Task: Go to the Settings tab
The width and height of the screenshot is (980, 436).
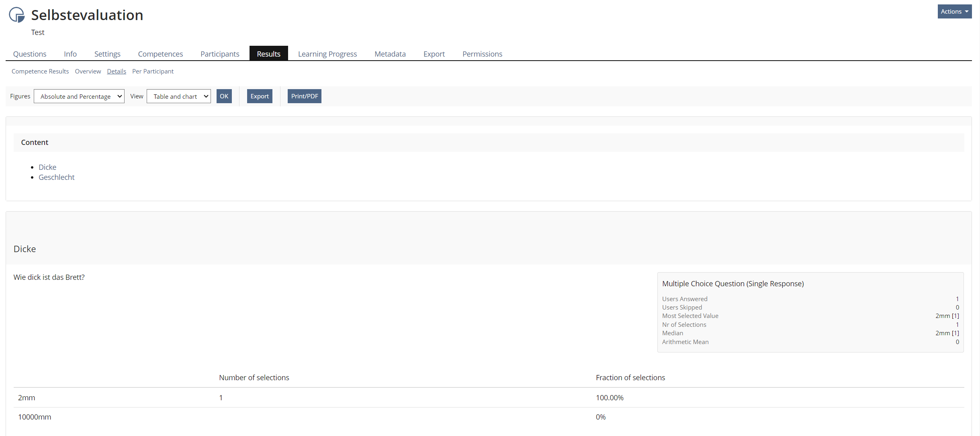Action: click(107, 54)
